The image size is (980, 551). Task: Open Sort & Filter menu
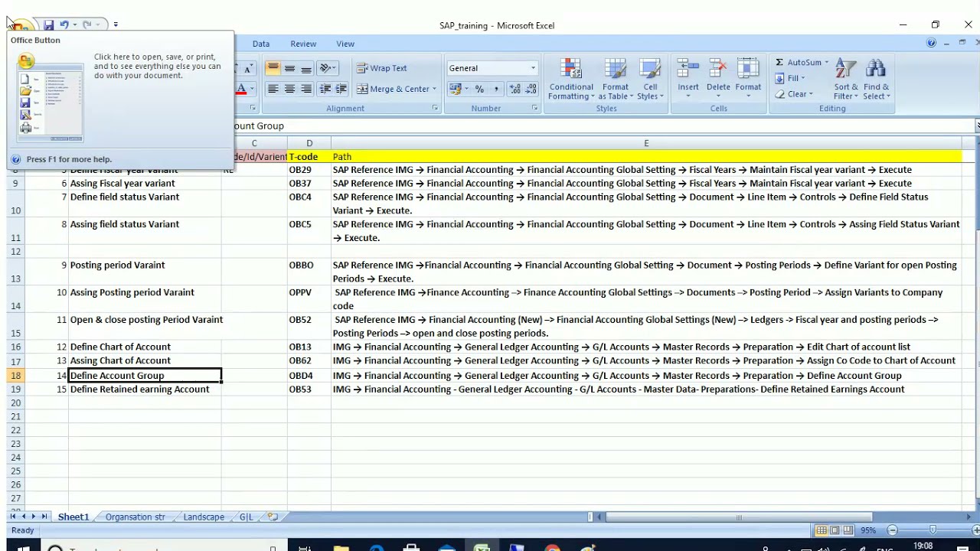(846, 79)
